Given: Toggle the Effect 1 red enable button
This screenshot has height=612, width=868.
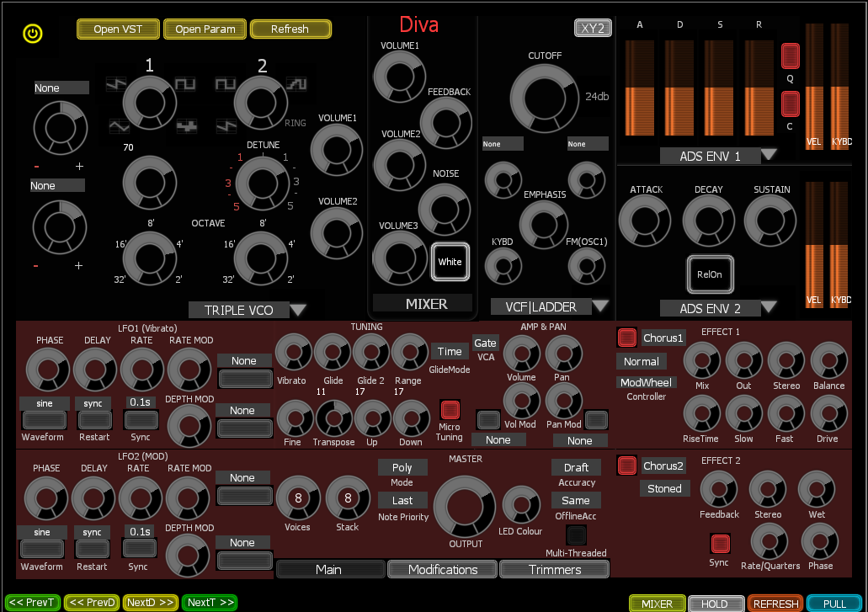Looking at the screenshot, I should point(626,337).
